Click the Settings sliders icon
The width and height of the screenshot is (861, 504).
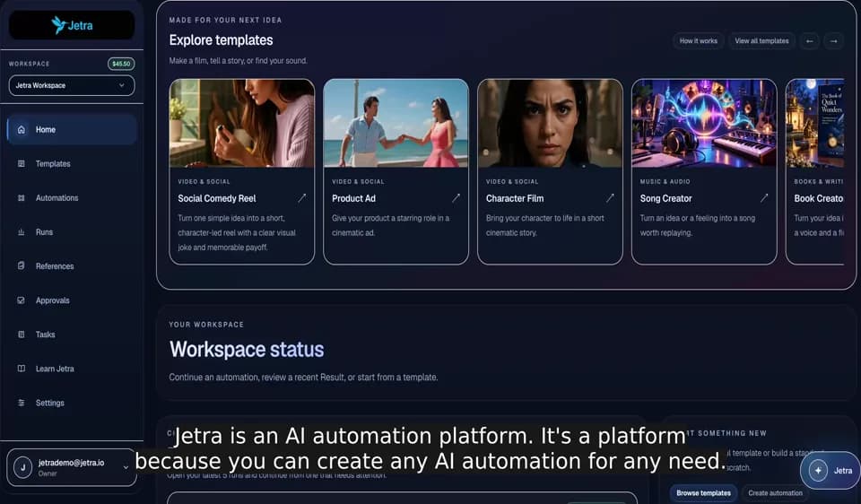(22, 403)
